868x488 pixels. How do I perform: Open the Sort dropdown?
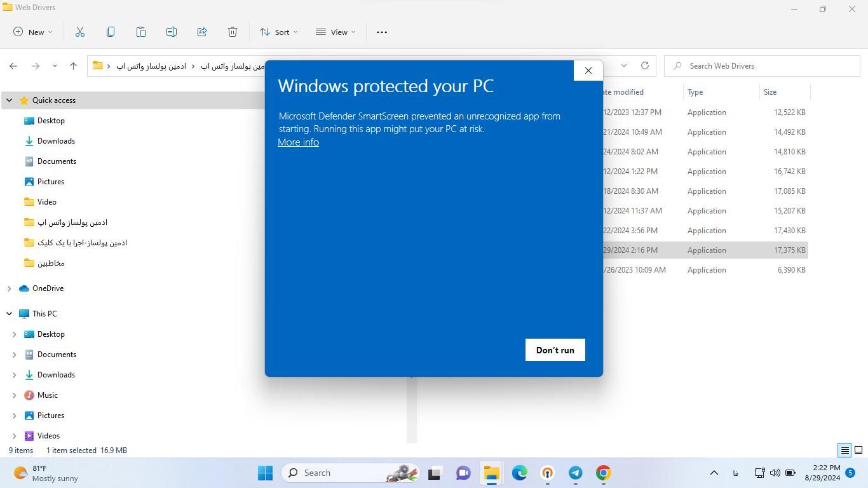tap(278, 32)
